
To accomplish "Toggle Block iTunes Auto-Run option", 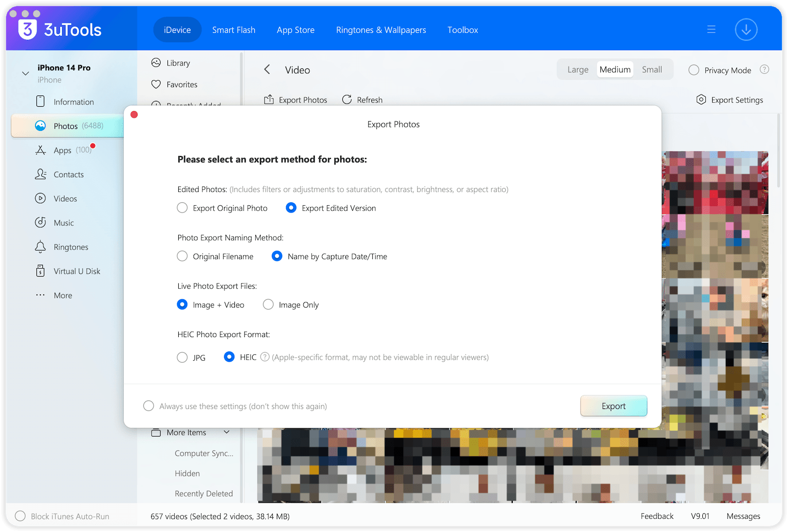I will coord(20,516).
